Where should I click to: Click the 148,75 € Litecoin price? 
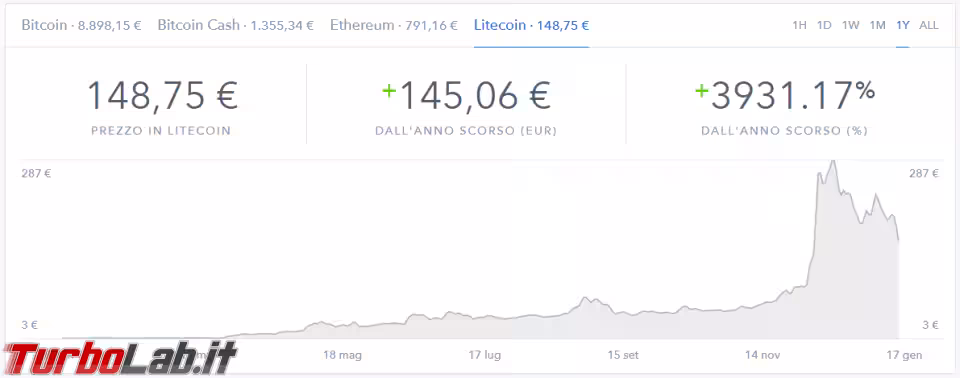(162, 96)
